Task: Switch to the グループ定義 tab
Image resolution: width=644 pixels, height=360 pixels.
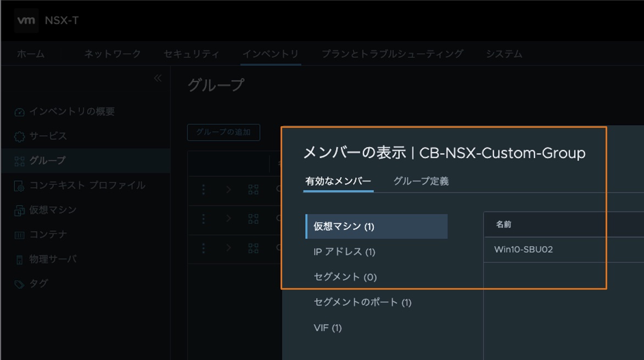Action: coord(421,181)
